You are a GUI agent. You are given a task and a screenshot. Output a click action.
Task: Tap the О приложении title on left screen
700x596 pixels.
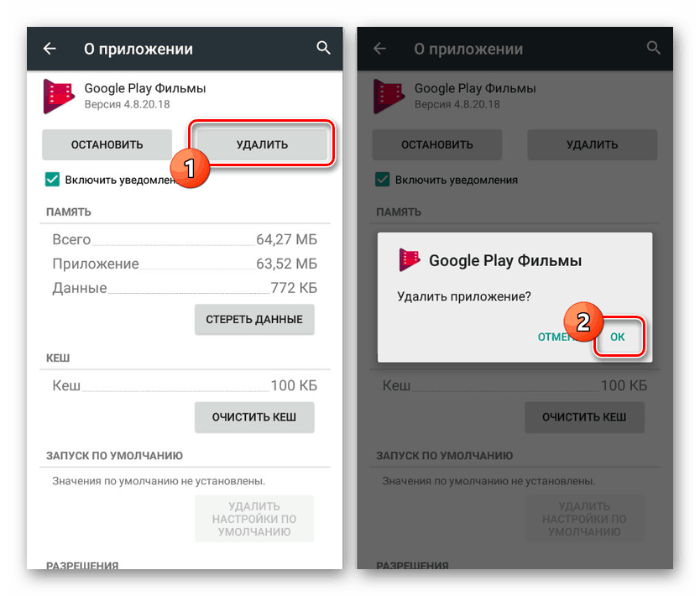(x=138, y=50)
